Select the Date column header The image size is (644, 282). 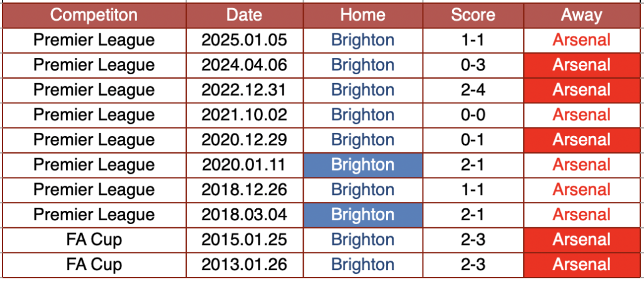coord(244,15)
